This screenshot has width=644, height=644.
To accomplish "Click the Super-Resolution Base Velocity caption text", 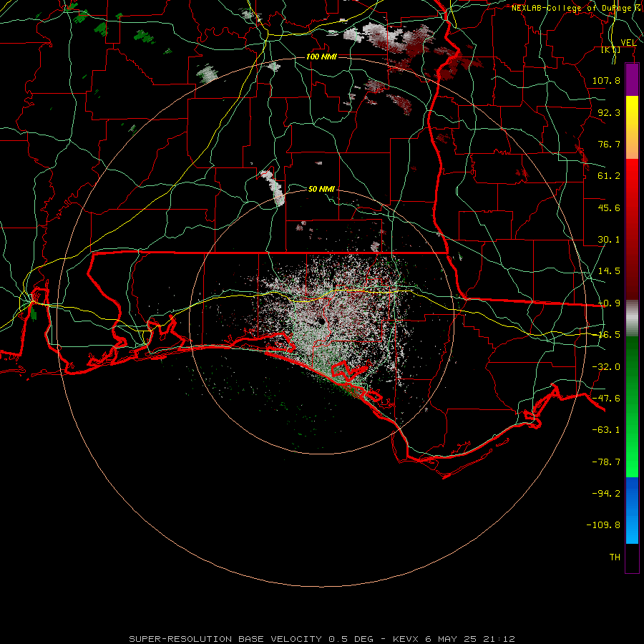I will tap(322, 639).
